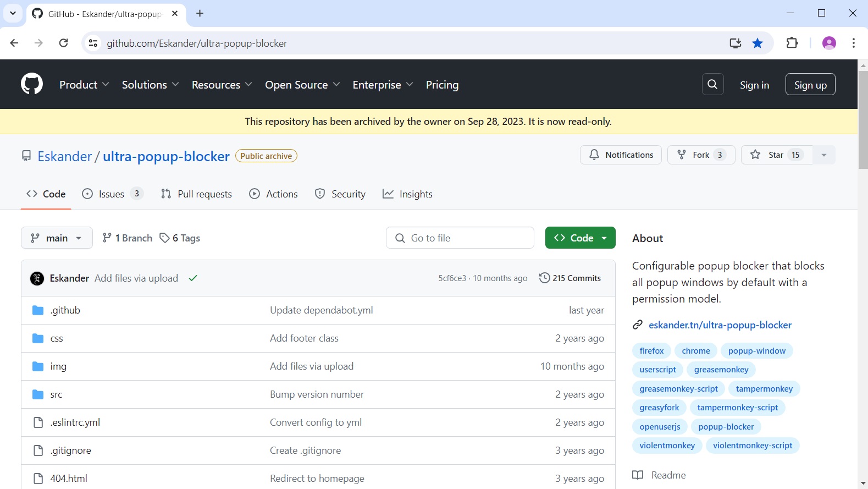Switch to the Code tab
Screen dimensions: 868x489
point(46,194)
